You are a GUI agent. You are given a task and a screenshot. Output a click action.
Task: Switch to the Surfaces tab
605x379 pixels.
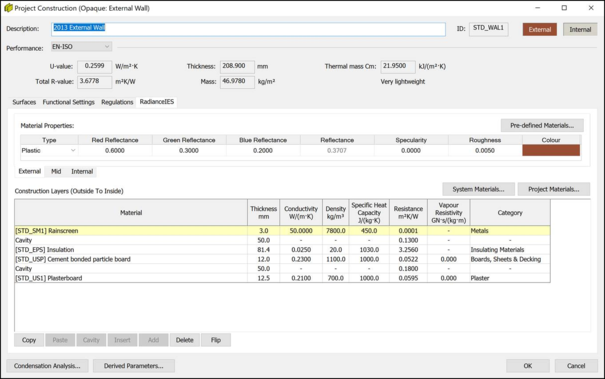(24, 102)
